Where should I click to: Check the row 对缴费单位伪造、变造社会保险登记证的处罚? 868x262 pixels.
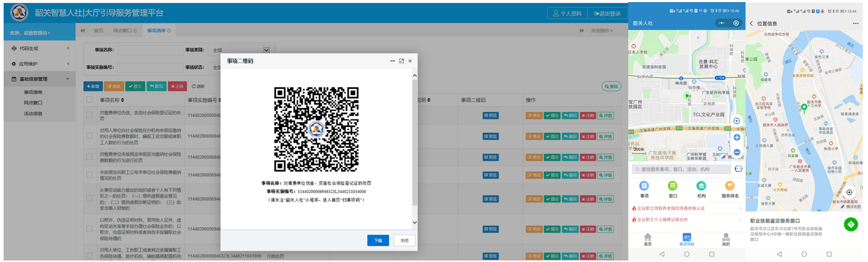coord(89,115)
